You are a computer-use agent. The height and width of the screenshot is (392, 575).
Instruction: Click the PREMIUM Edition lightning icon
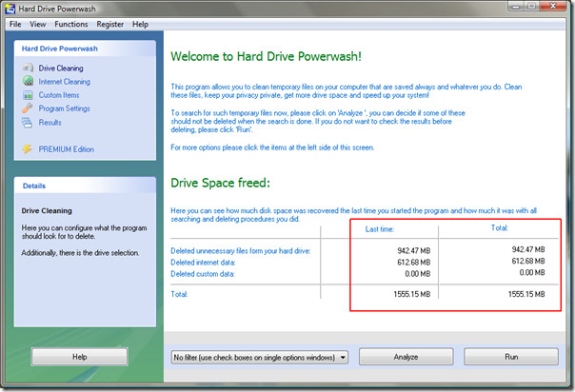point(28,149)
